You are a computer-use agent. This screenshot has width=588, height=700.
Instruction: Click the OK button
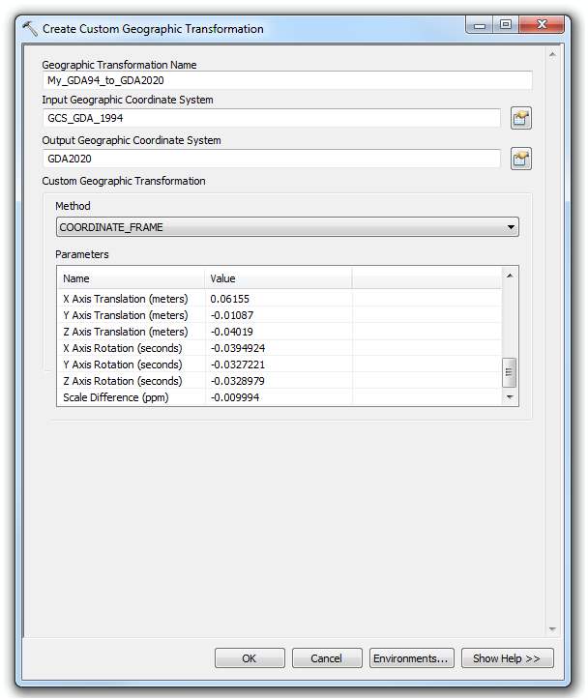click(x=250, y=658)
